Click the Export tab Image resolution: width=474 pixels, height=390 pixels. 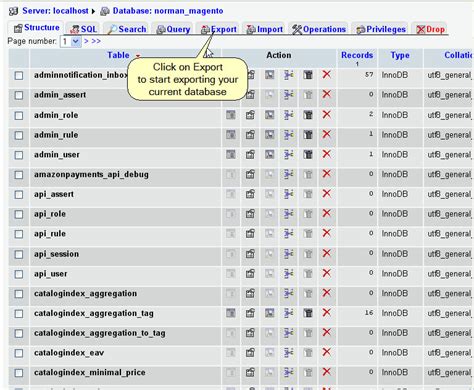click(x=219, y=29)
